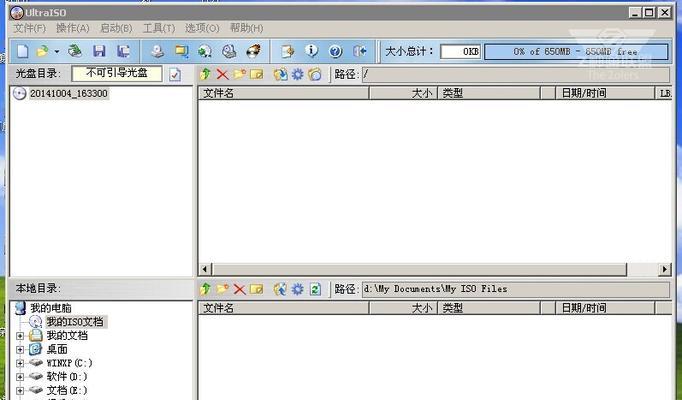Click the Save As icon beside Save
The image size is (682, 400).
[124, 51]
